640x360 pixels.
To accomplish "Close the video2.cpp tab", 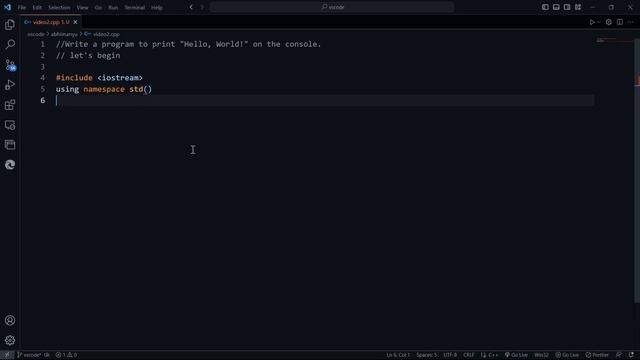I will coord(75,22).
